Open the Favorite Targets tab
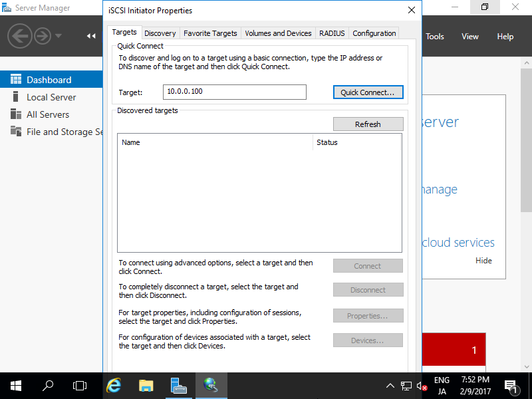This screenshot has width=532, height=399. coord(210,33)
